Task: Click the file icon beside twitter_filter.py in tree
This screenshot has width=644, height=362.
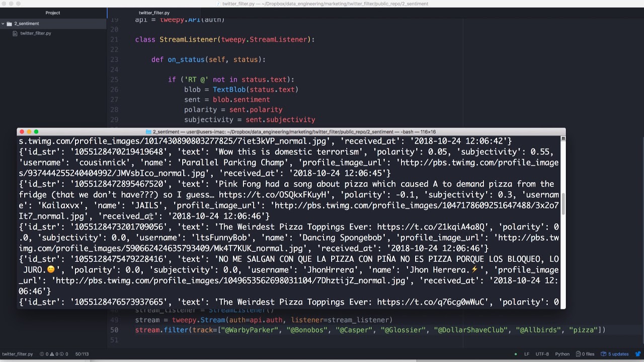Action: (15, 33)
